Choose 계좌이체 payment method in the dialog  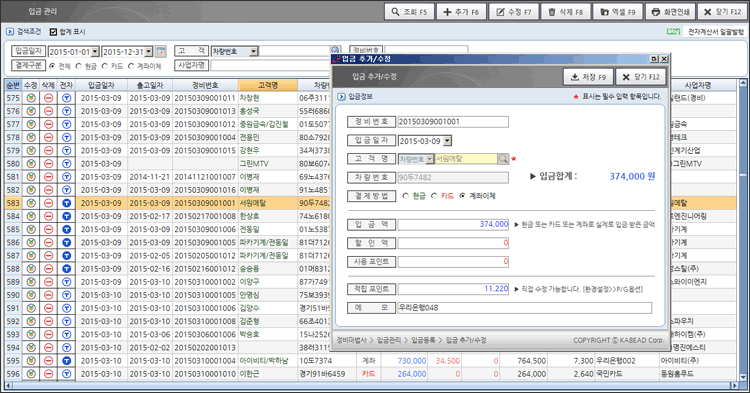[x=462, y=196]
